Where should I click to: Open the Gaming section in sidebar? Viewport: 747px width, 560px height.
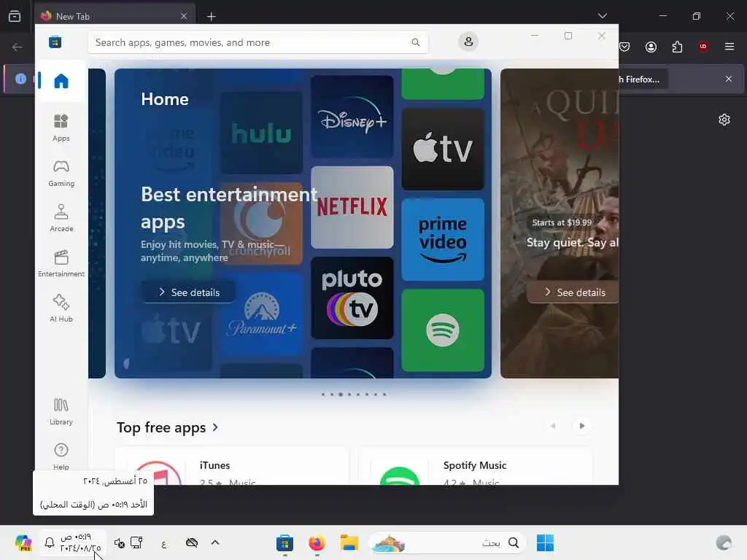click(x=61, y=174)
